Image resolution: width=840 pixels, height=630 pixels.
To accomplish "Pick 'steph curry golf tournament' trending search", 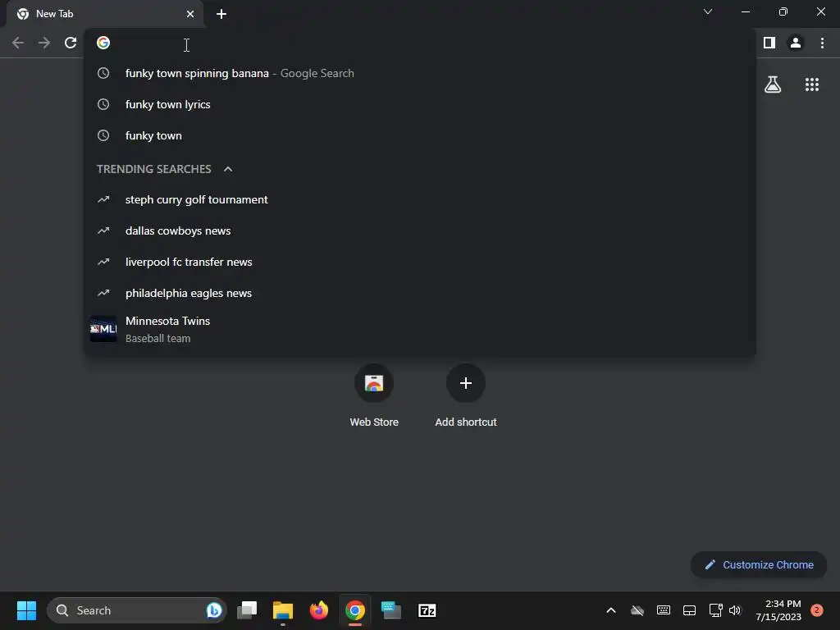I will (420, 200).
